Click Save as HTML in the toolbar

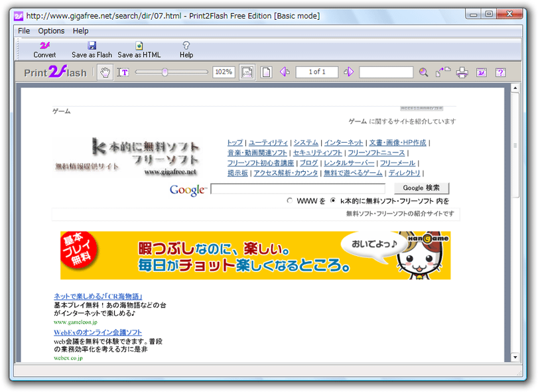coord(139,50)
